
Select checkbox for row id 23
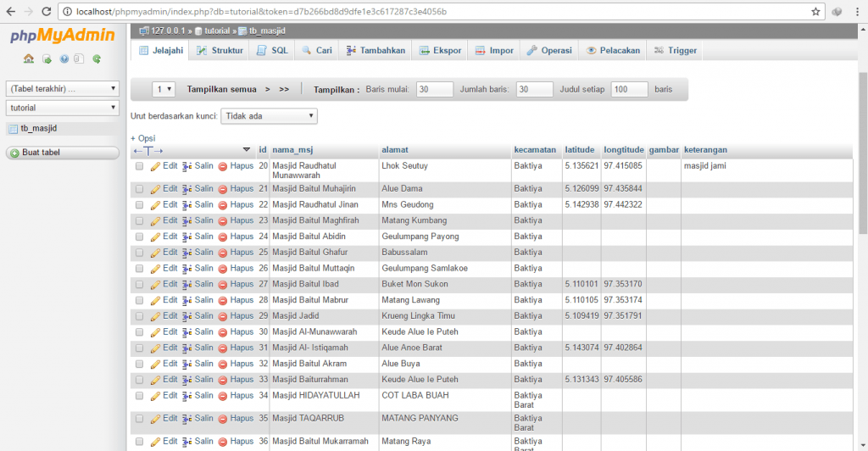click(140, 220)
